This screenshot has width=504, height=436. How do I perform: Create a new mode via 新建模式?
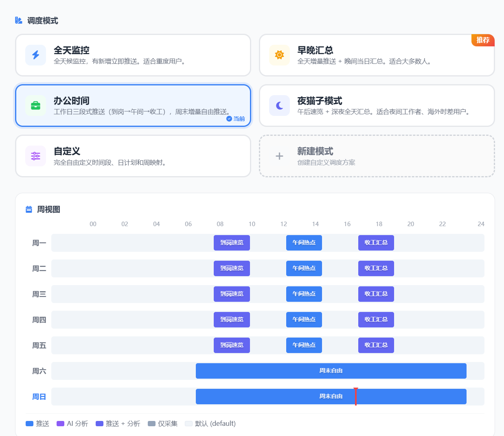tap(377, 156)
